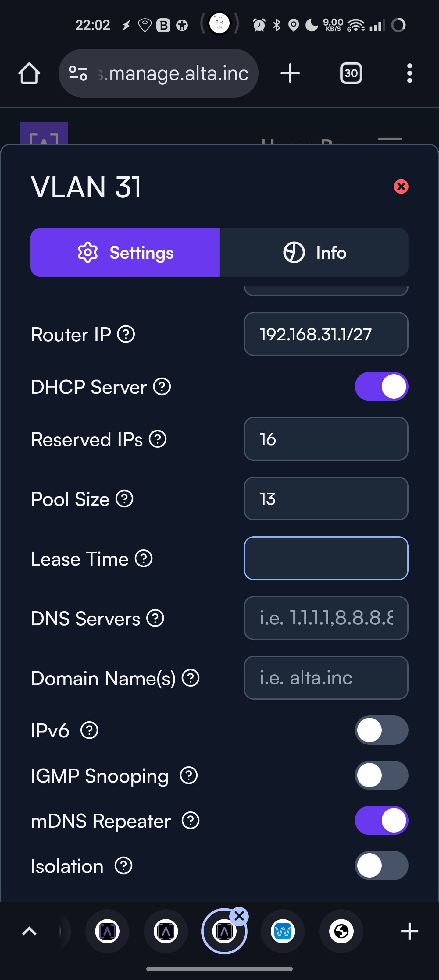Open the browser home page icon

point(29,73)
